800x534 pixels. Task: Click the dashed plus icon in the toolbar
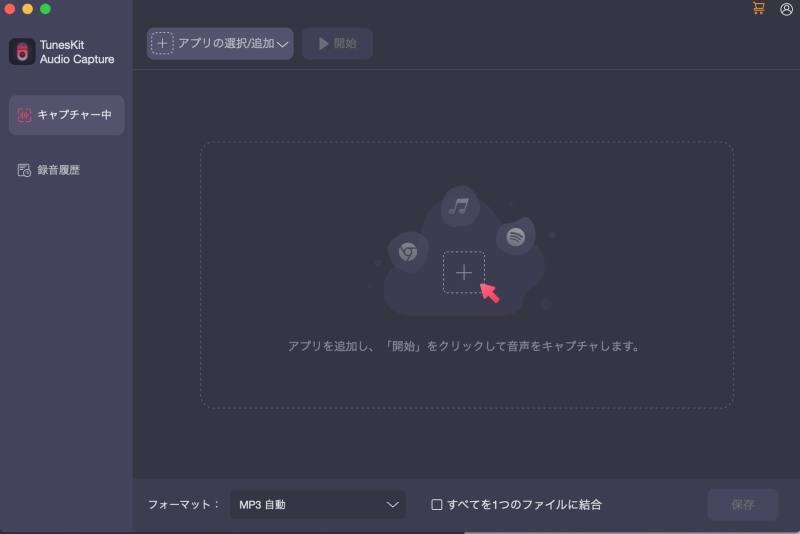[x=162, y=43]
